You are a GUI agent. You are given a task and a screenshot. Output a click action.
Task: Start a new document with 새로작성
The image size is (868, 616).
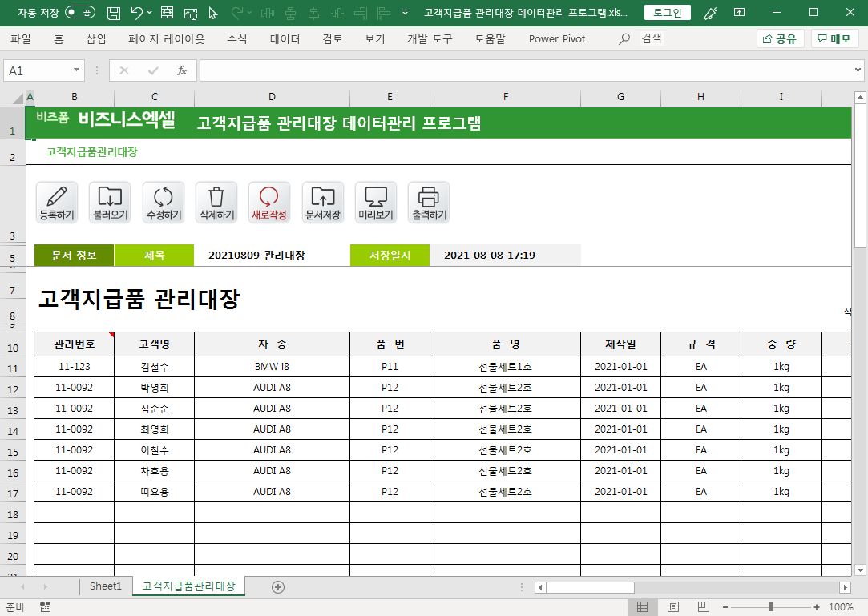coord(269,202)
